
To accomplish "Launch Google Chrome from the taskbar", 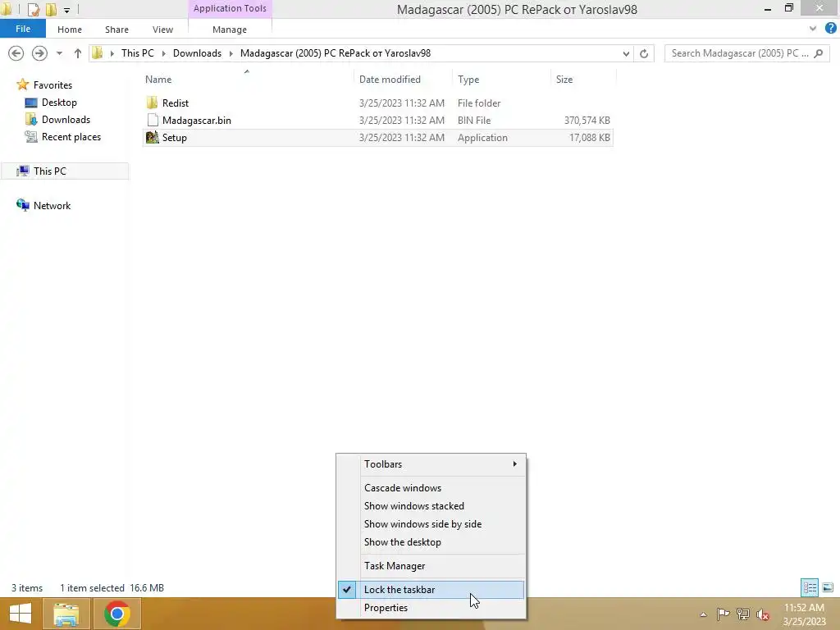I will [116, 614].
